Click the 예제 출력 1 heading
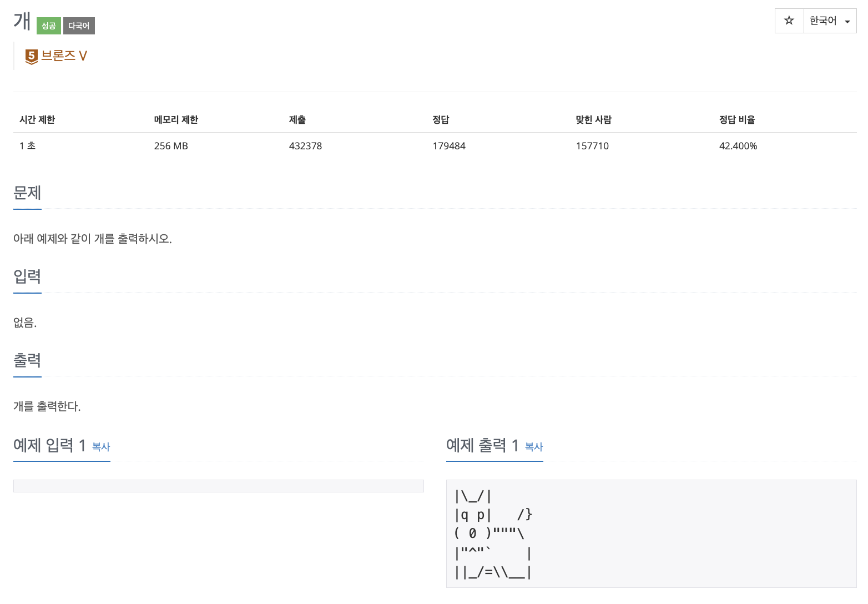The image size is (868, 604). (482, 445)
